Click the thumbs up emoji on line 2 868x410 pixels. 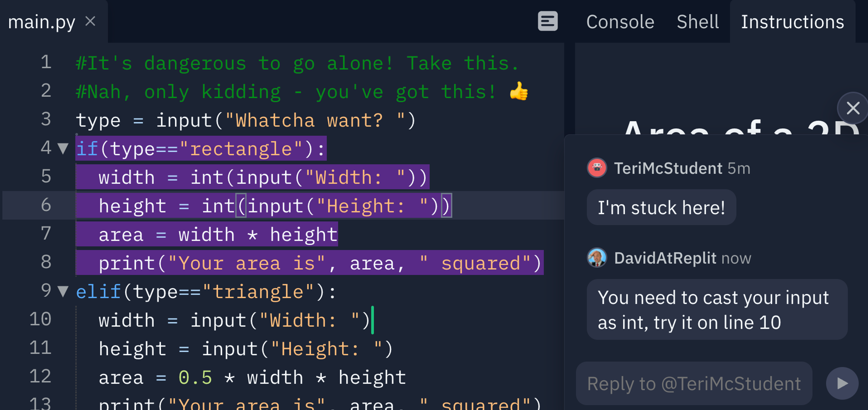(x=519, y=91)
